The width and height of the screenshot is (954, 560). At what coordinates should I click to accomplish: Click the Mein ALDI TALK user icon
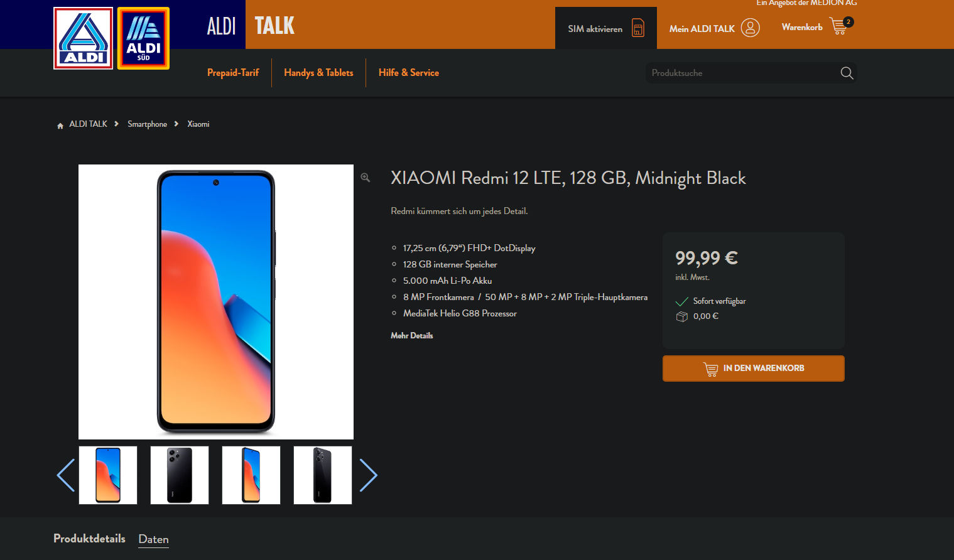pos(750,28)
